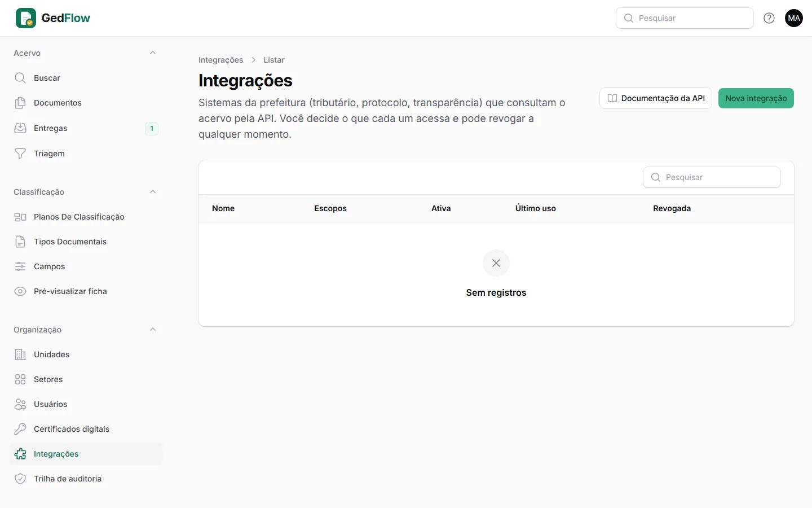Open Entregas in the sidebar
The image size is (812, 508).
[86, 128]
